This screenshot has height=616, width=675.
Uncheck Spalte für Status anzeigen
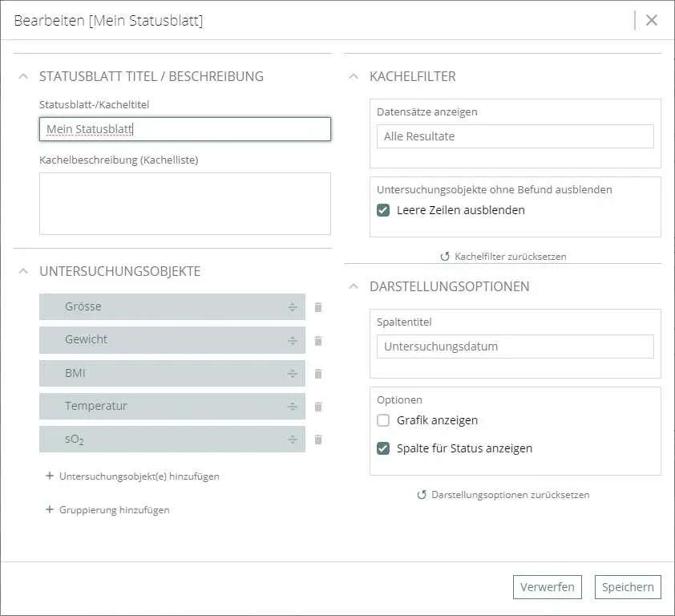coord(383,448)
